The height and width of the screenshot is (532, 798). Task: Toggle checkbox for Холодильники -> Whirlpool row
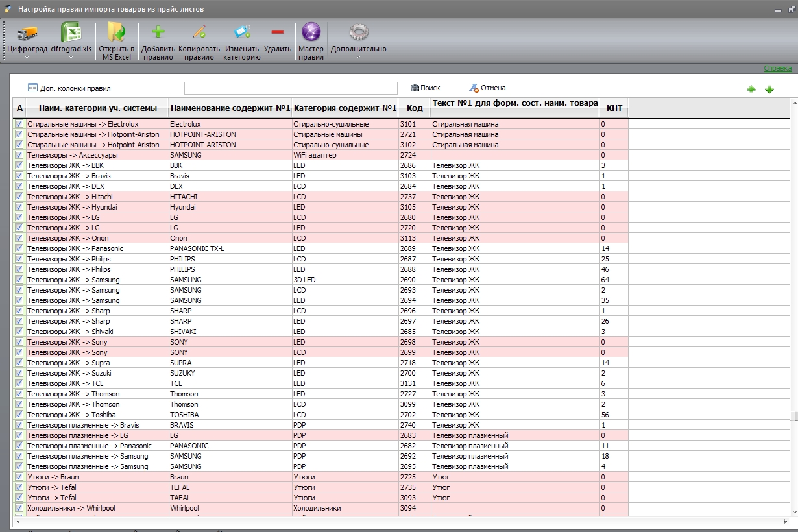[19, 508]
